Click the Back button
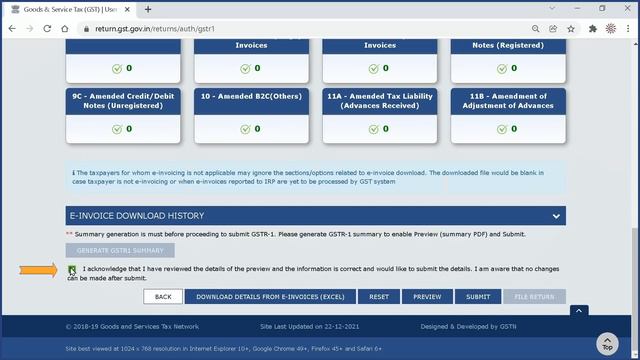 [x=163, y=297]
